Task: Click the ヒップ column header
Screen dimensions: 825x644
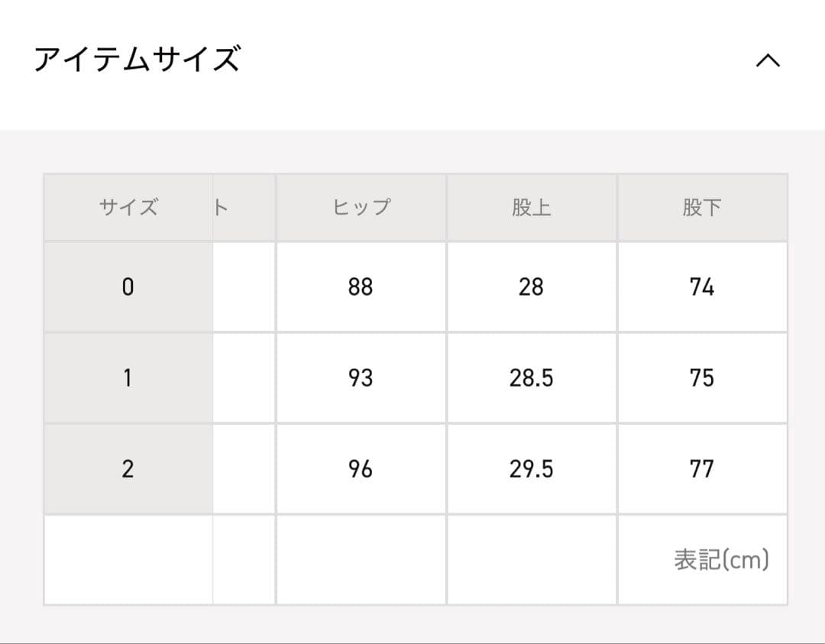Action: (361, 208)
